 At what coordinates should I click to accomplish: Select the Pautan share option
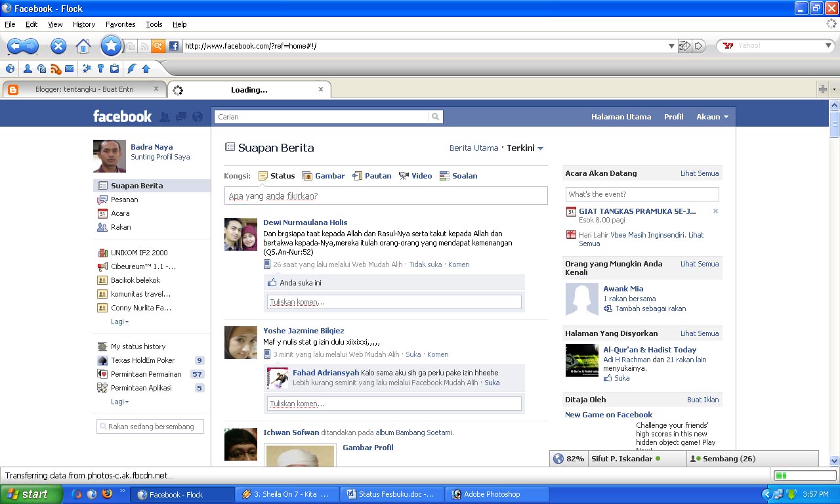point(371,176)
